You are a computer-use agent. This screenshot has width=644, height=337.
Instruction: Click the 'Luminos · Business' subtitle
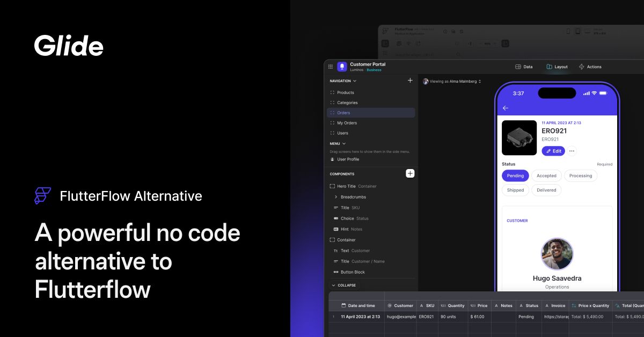point(366,70)
